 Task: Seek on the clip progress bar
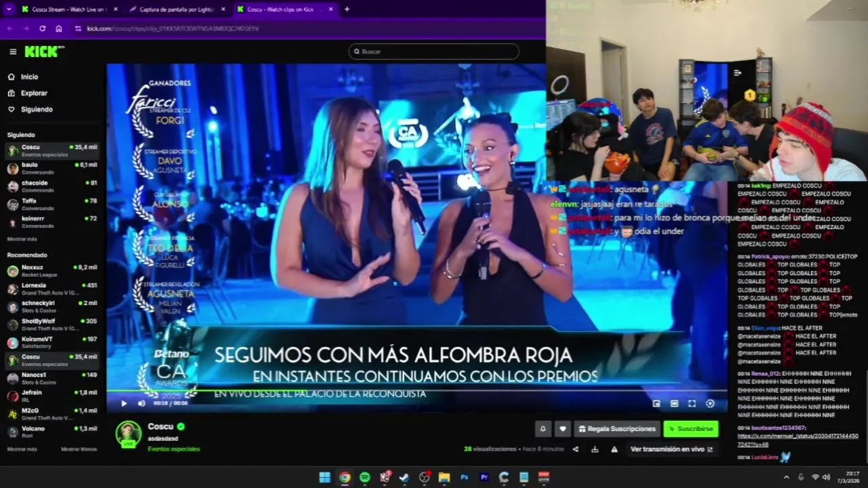pos(416,391)
